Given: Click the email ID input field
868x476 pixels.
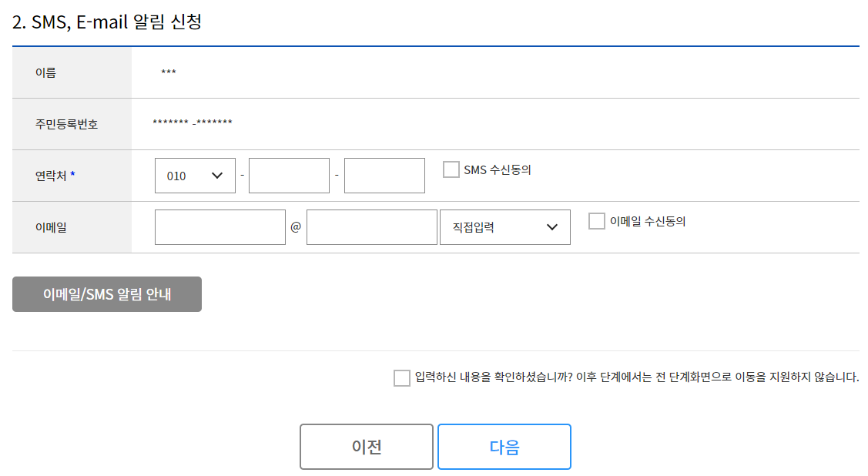Looking at the screenshot, I should pos(220,226).
